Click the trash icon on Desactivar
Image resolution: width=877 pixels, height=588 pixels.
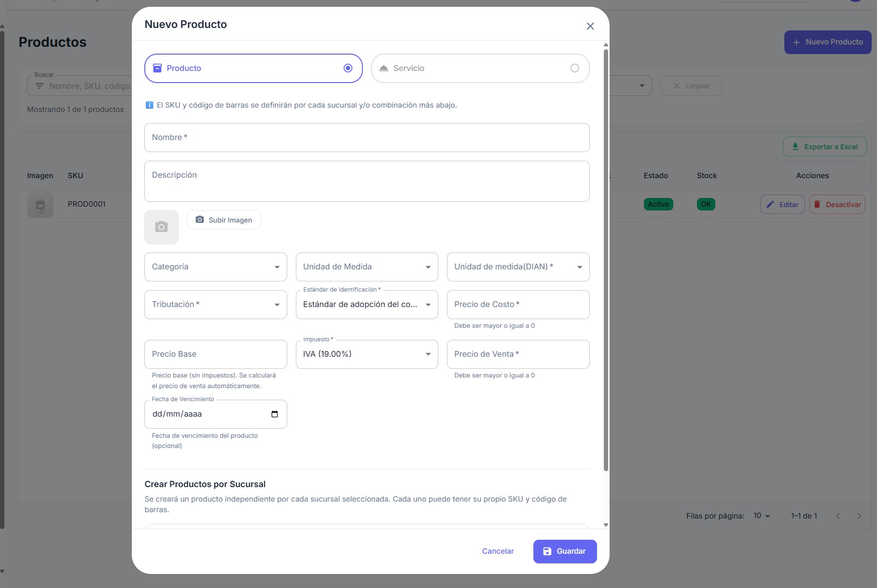pos(818,204)
